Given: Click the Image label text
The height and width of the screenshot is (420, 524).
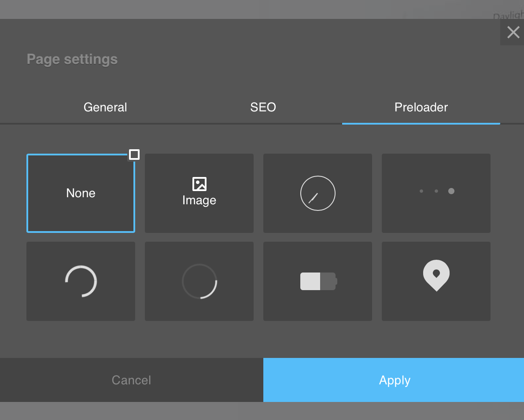Looking at the screenshot, I should tap(199, 201).
